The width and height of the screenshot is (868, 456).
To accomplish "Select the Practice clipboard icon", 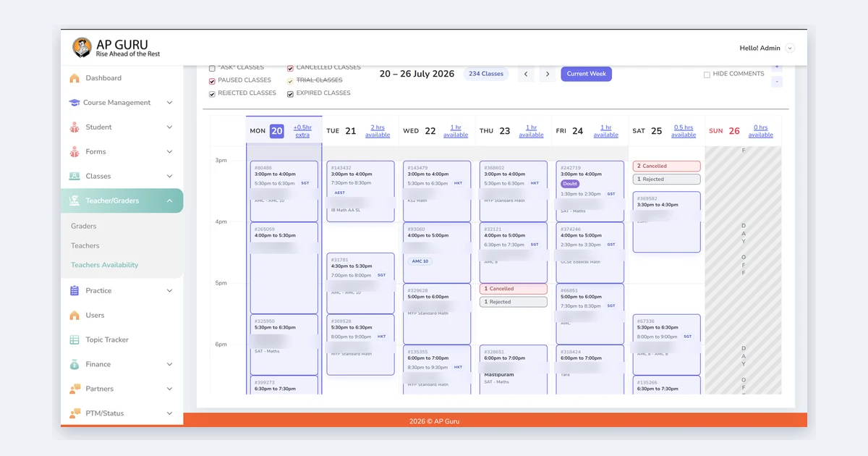I will tap(74, 290).
